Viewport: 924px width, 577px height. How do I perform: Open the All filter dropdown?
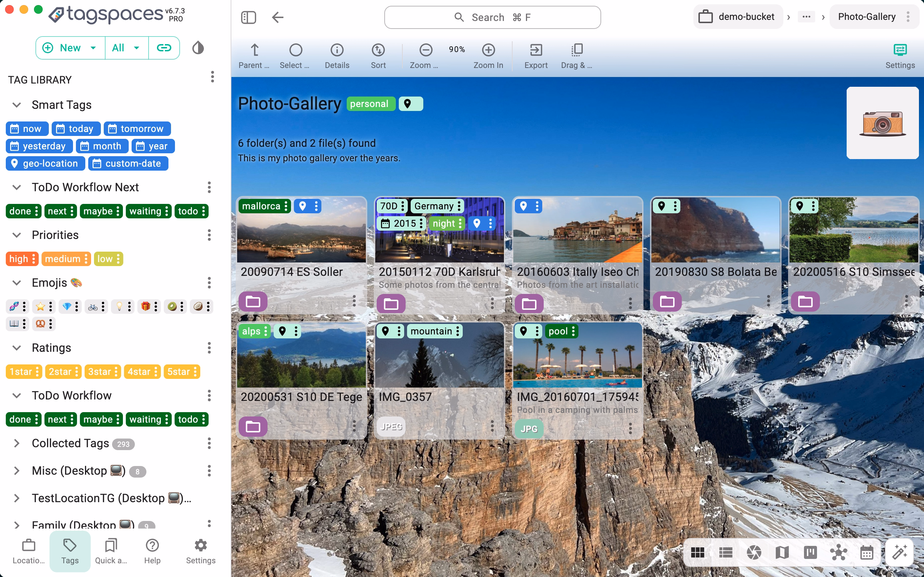click(126, 48)
